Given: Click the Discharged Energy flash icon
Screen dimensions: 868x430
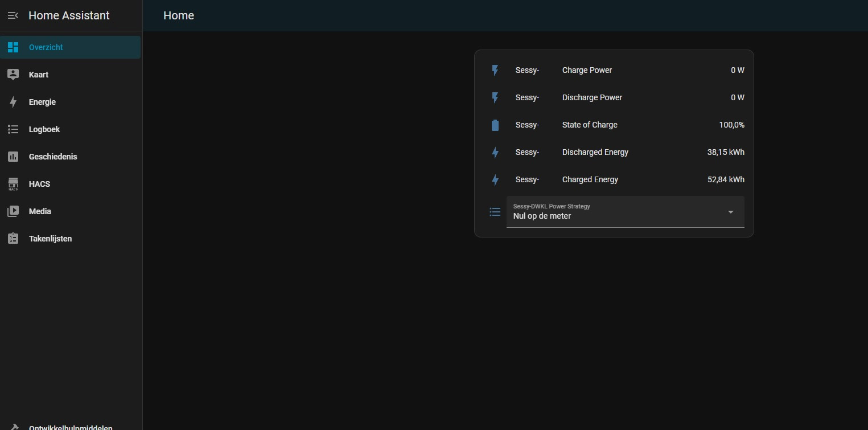Looking at the screenshot, I should (495, 152).
